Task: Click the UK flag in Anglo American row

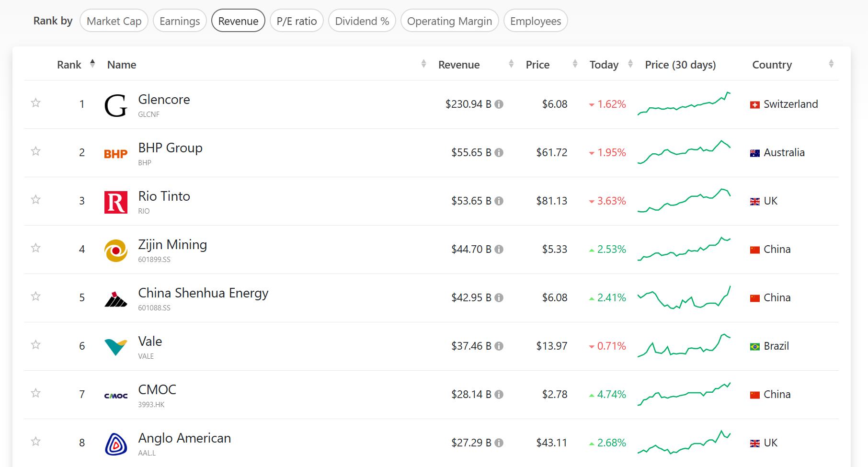Action: 755,444
